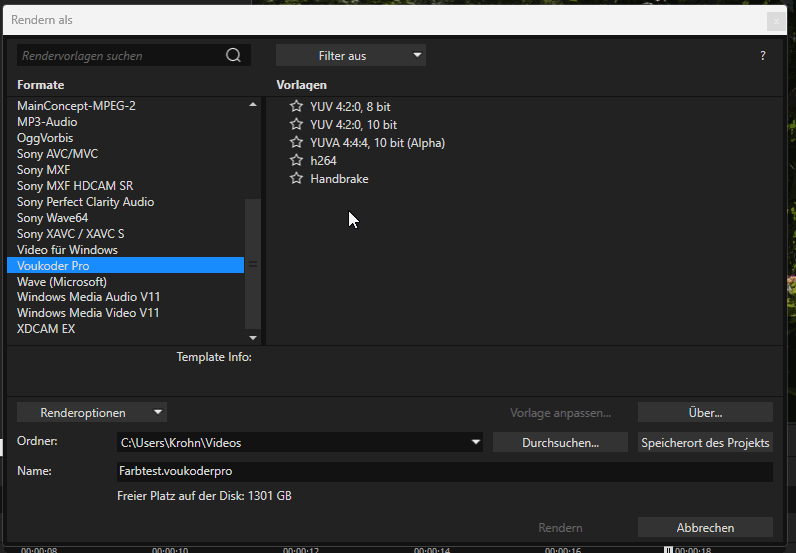796x553 pixels.
Task: Expand the Renderoptionen dropdown
Action: pyautogui.click(x=92, y=412)
